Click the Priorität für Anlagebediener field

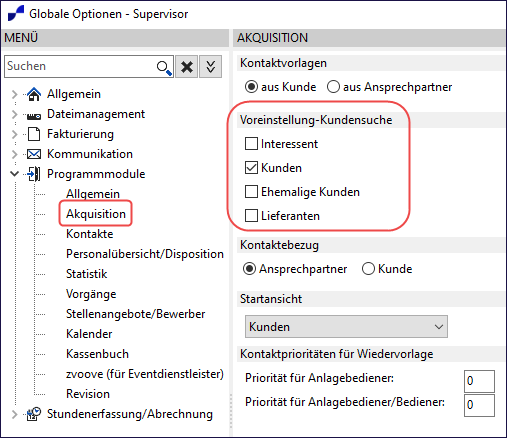[479, 381]
